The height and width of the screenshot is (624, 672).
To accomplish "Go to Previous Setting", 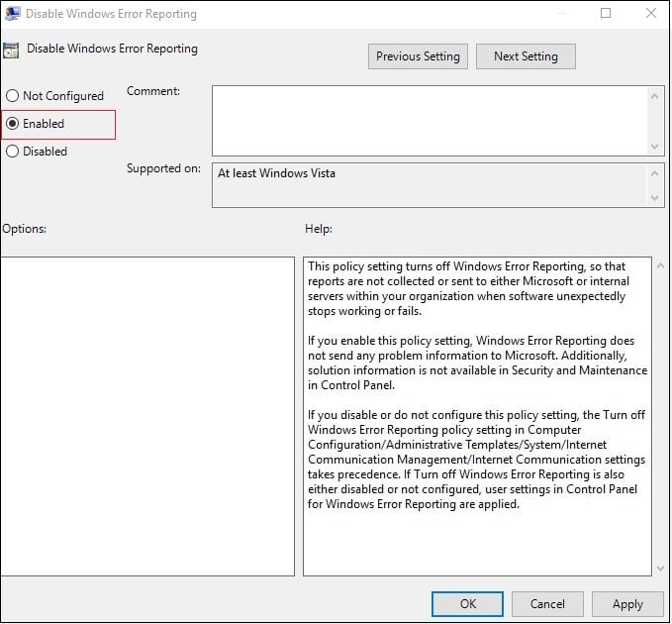I will pos(418,56).
